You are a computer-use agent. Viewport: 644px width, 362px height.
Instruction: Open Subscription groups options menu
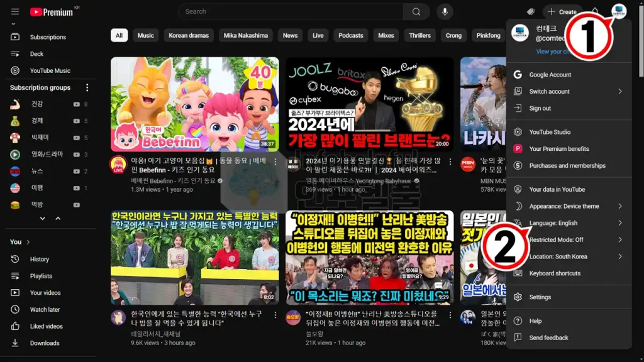point(87,87)
